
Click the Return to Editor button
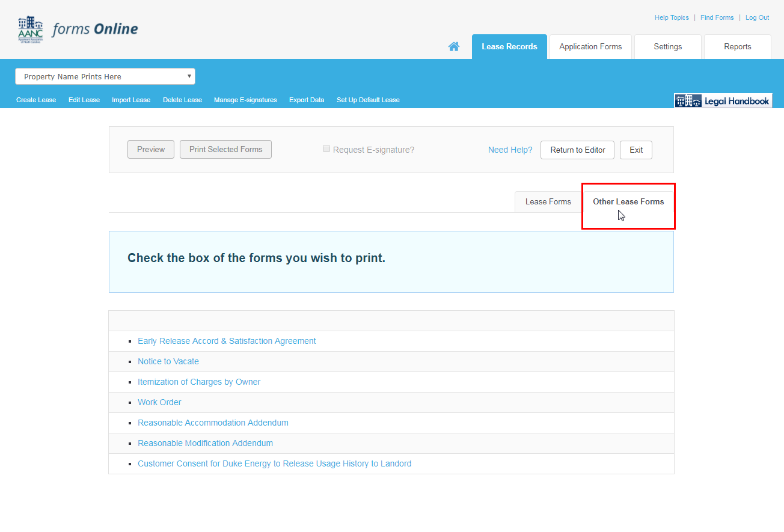[x=577, y=150]
